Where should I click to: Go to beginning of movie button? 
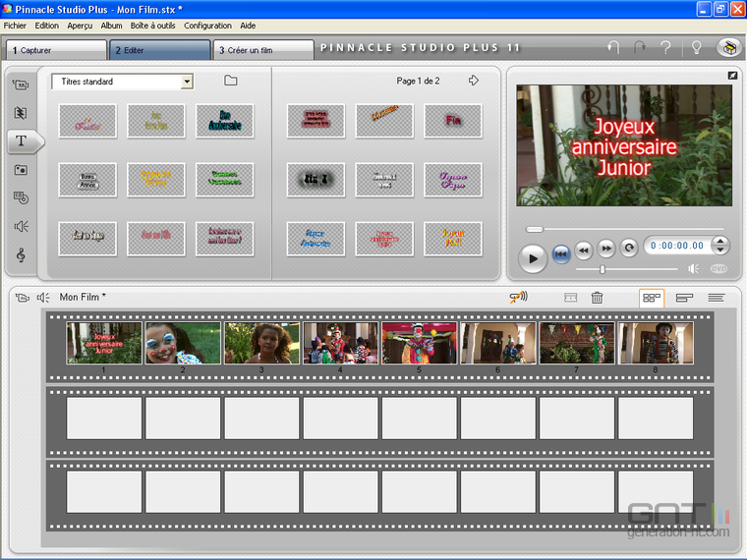[x=561, y=253]
